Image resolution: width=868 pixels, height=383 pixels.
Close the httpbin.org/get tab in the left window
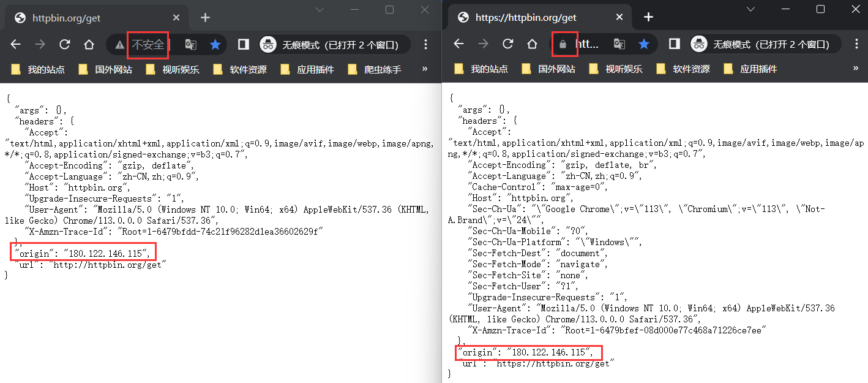(x=176, y=18)
